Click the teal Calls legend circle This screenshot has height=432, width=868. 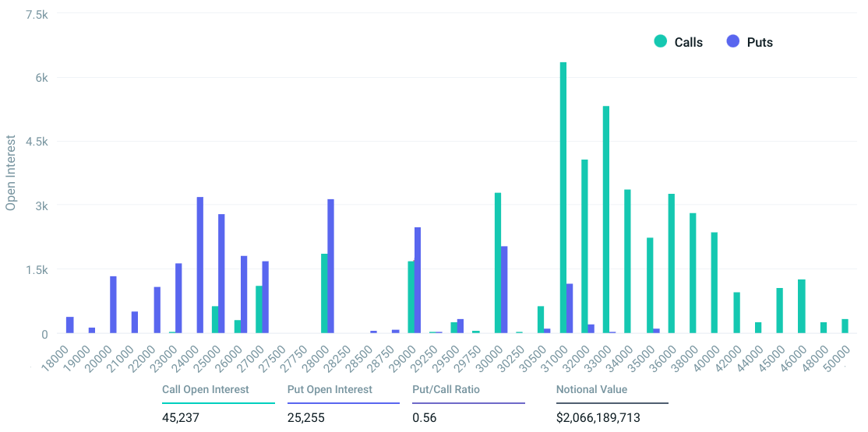(x=661, y=42)
